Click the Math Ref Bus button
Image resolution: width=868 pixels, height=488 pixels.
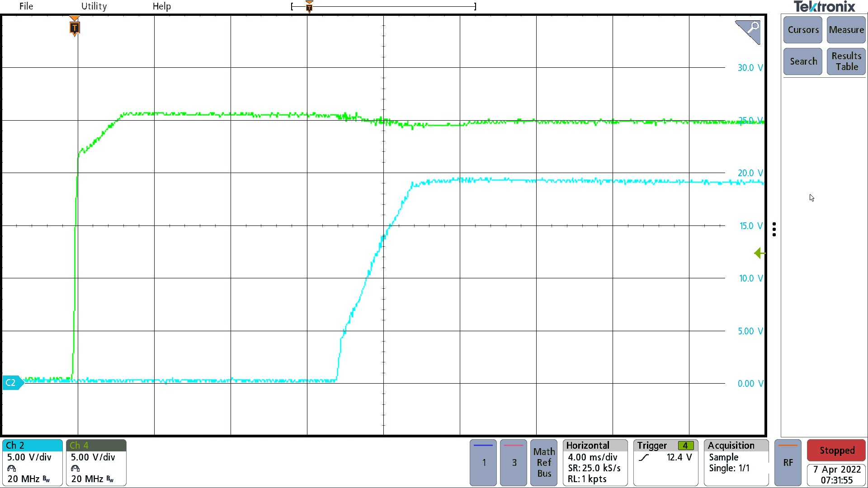click(544, 463)
